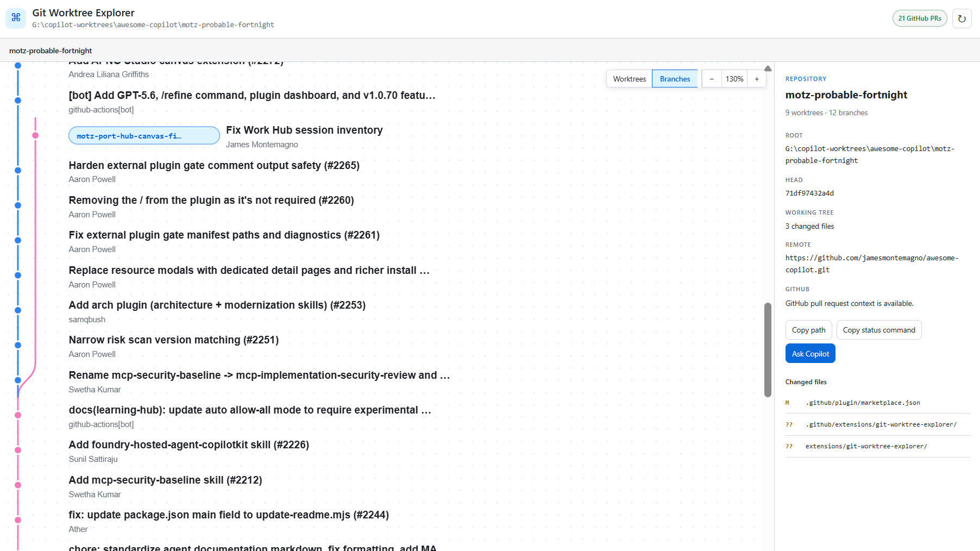Open commit 'Replace resource modals with dedicated detail pages'
This screenshot has width=980, height=551.
pos(249,271)
